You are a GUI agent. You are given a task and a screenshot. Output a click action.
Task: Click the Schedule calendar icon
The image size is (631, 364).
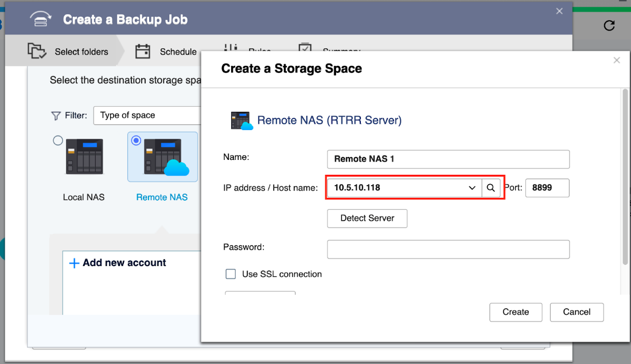pyautogui.click(x=143, y=52)
